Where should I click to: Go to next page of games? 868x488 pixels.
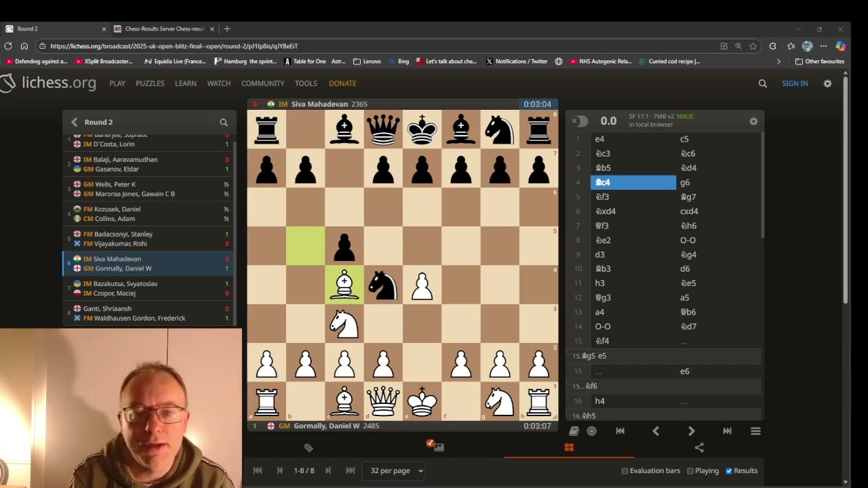(328, 470)
